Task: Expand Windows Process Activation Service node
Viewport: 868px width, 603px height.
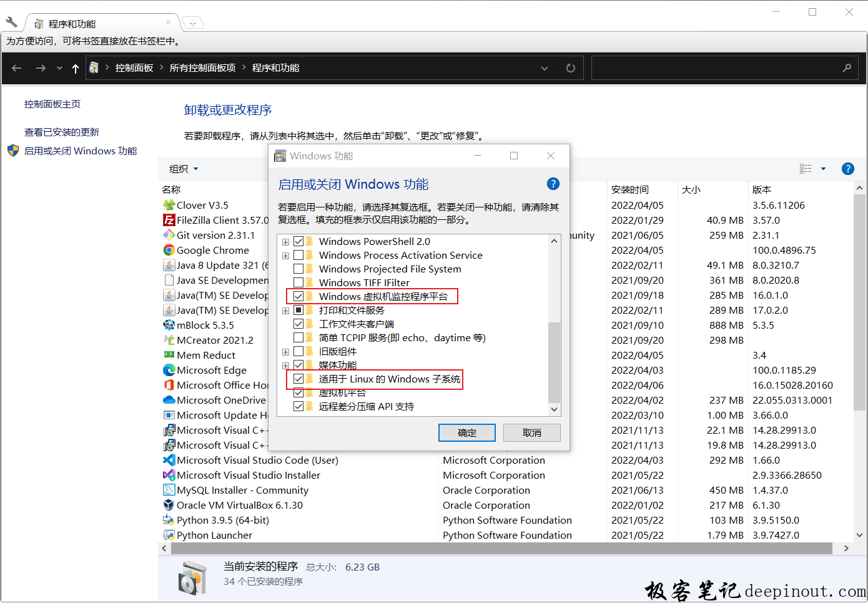Action: click(x=285, y=256)
